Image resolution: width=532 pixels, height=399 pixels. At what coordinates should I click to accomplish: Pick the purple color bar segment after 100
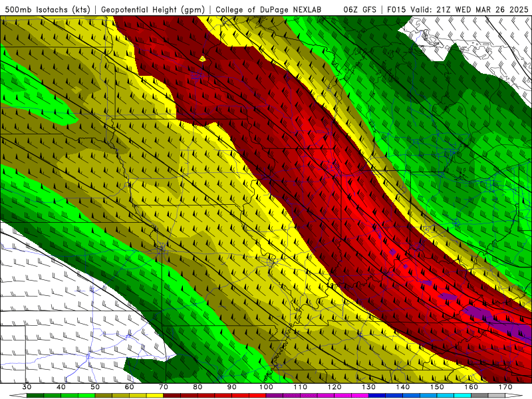275,396
